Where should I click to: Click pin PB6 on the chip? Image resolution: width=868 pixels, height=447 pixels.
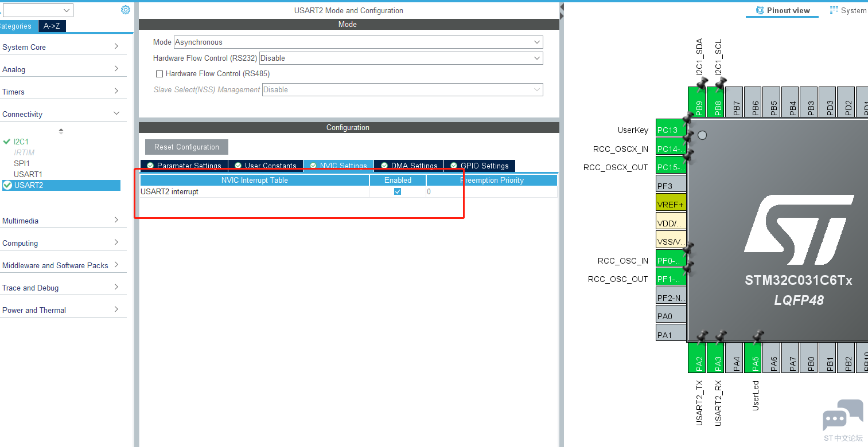click(753, 103)
